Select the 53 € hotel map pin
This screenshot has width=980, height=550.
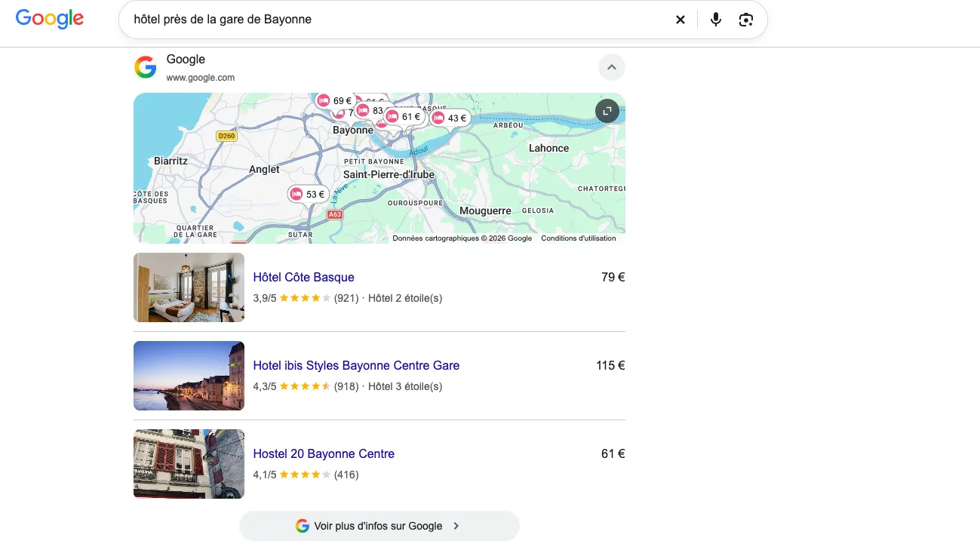(x=308, y=195)
